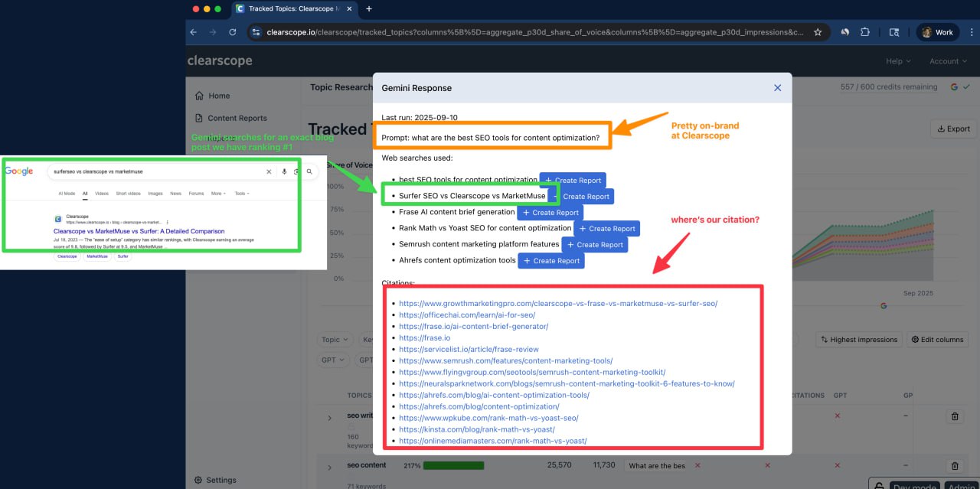The width and height of the screenshot is (980, 489).
Task: Go to Home in the sidebar
Action: pos(213,96)
